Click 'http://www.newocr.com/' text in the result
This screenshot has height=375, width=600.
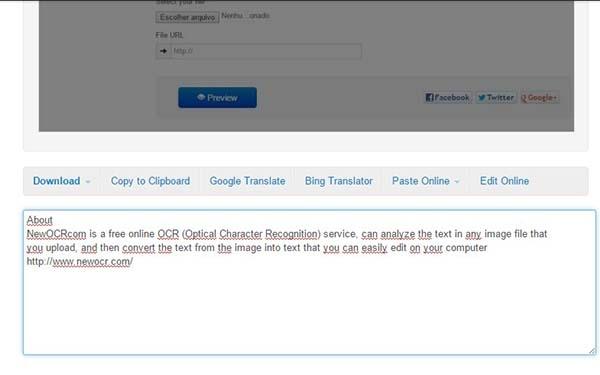point(80,262)
